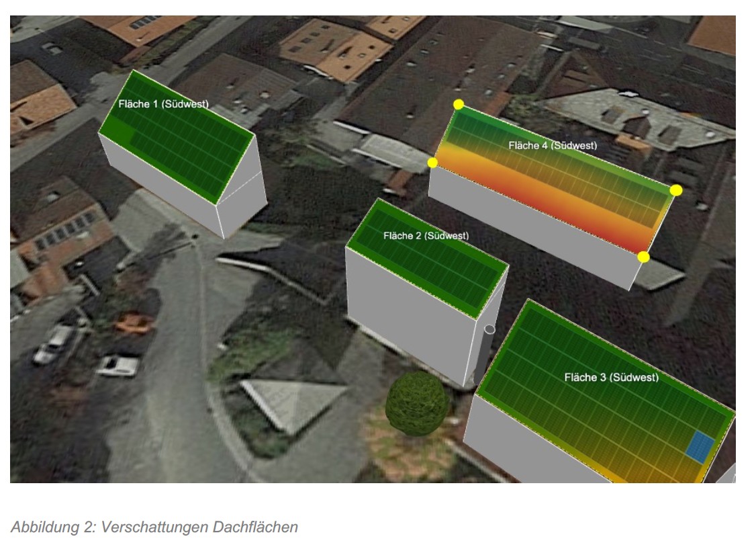Viewport: 756px width, 545px height.
Task: Select the gray chimney cylinder beside Fläche 2
Action: [x=484, y=355]
